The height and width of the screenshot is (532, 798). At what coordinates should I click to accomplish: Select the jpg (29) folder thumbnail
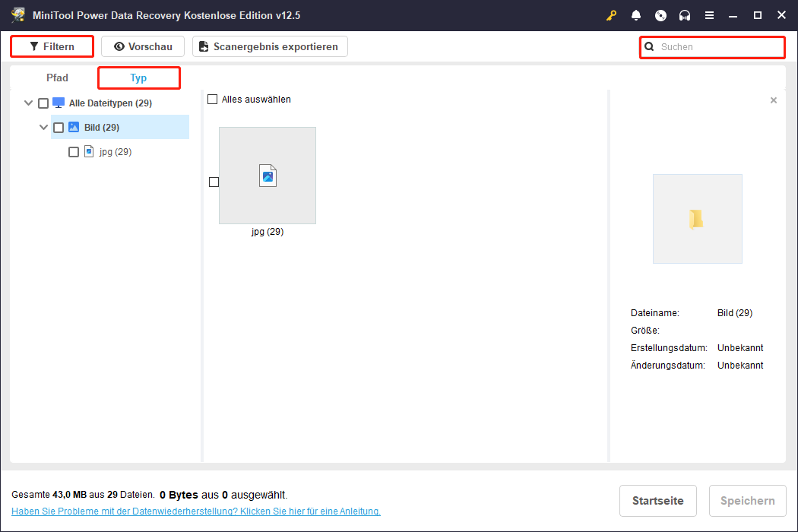tap(268, 175)
